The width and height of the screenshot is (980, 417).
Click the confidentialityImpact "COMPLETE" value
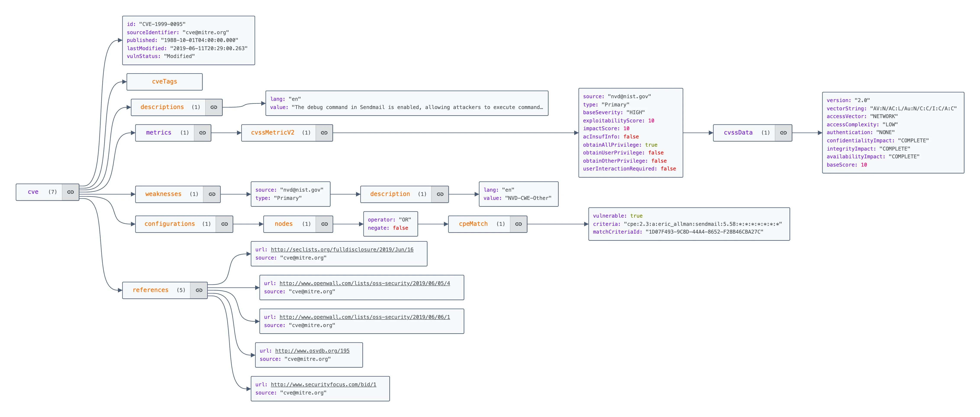pos(913,141)
